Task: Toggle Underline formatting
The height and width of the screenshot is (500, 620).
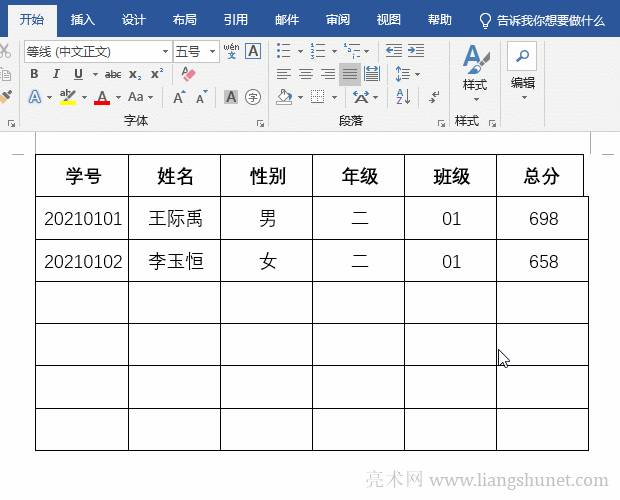Action: [78, 74]
